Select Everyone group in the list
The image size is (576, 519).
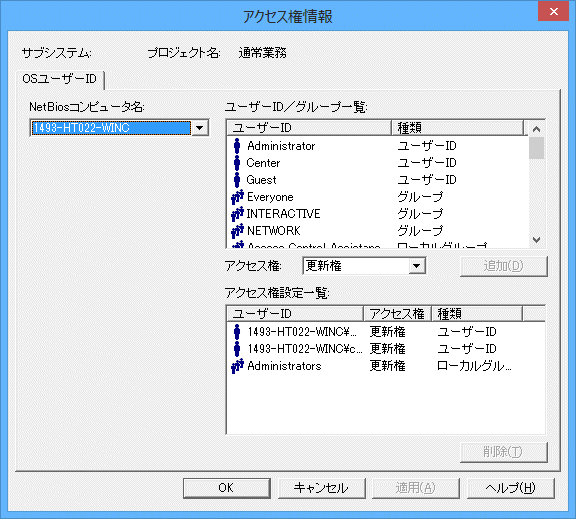click(270, 197)
